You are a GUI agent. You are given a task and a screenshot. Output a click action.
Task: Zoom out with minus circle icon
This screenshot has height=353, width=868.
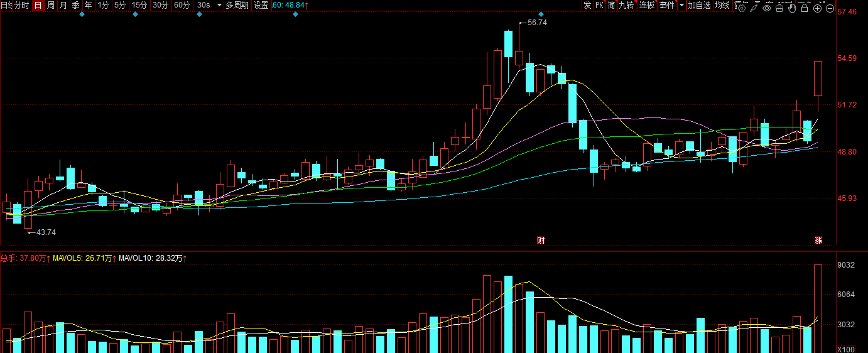[x=830, y=8]
